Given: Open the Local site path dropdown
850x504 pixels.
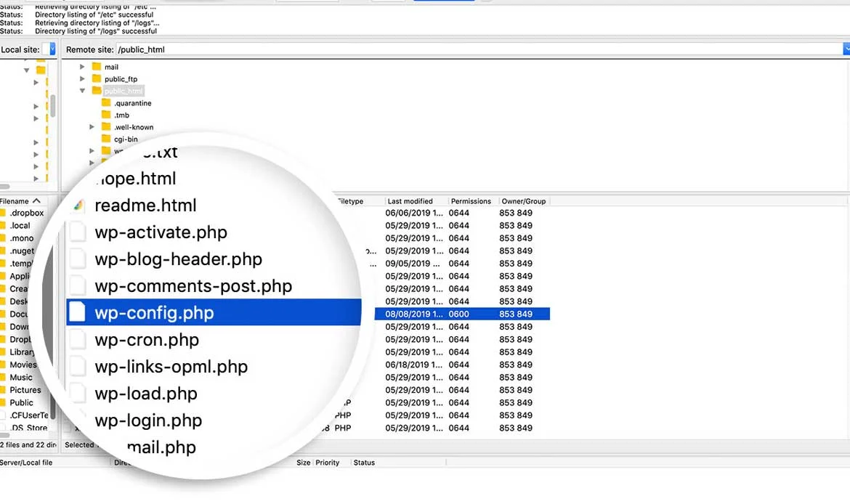Looking at the screenshot, I should point(51,49).
